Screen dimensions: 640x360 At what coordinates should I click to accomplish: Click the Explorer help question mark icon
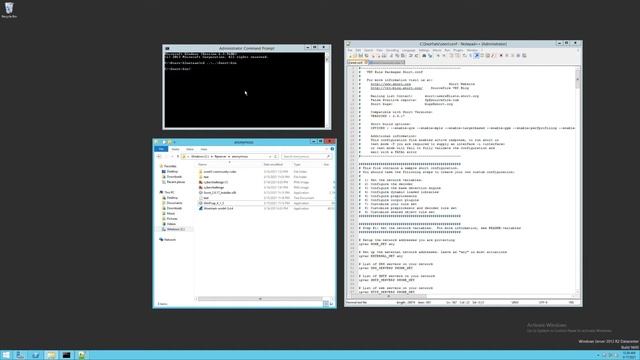[332, 149]
